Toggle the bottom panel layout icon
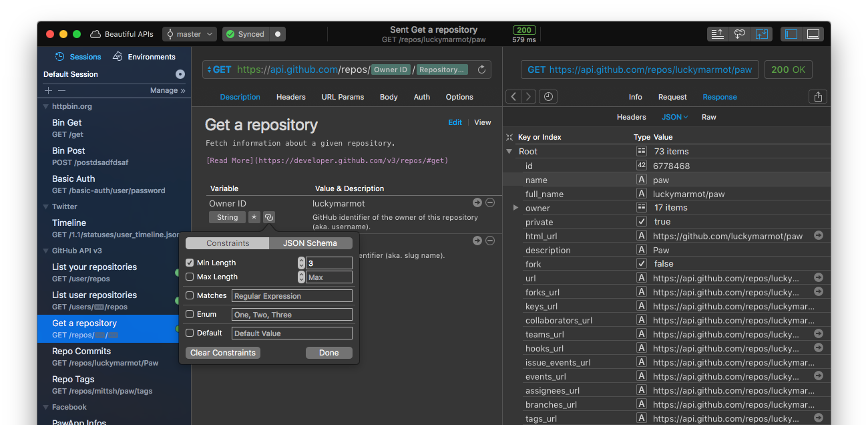 (813, 33)
